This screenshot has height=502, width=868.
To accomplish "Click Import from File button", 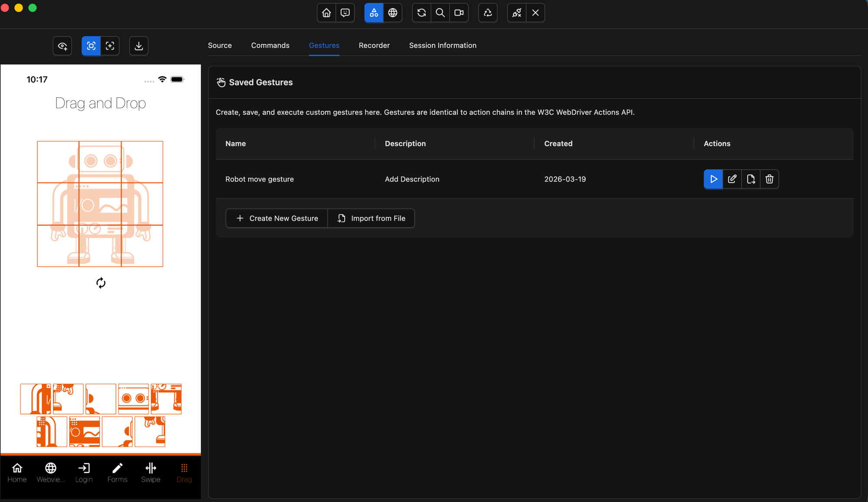I will point(372,218).
